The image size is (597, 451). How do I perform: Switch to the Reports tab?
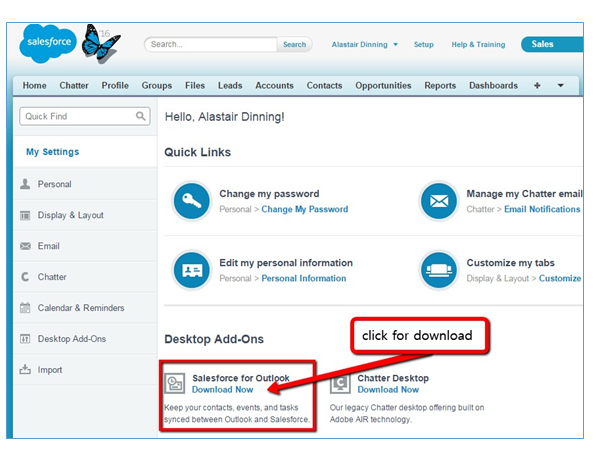[440, 86]
